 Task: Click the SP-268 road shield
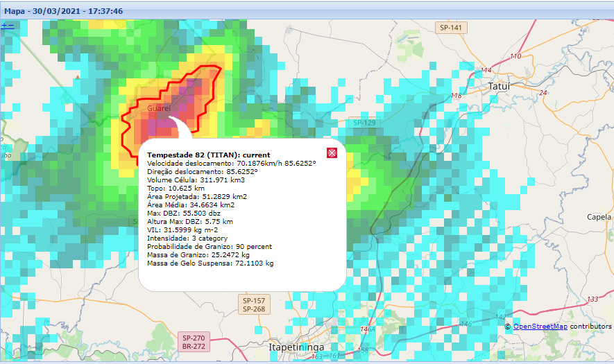(x=253, y=309)
